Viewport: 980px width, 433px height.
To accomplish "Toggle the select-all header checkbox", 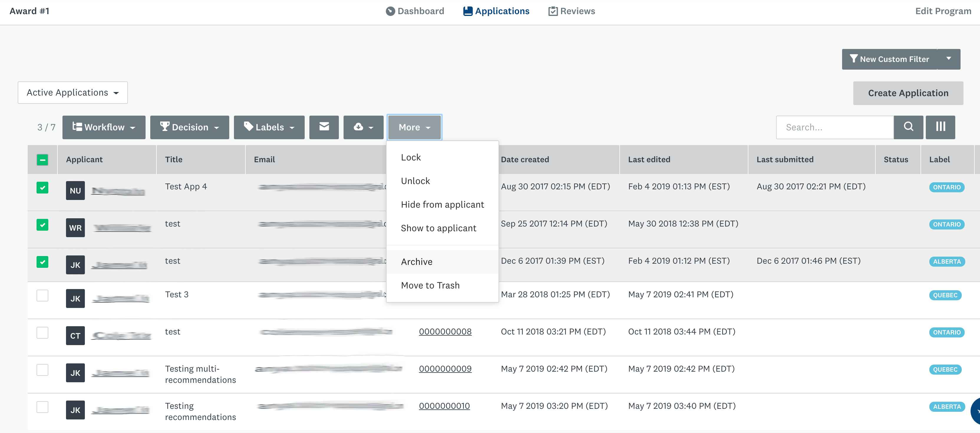I will [x=43, y=160].
